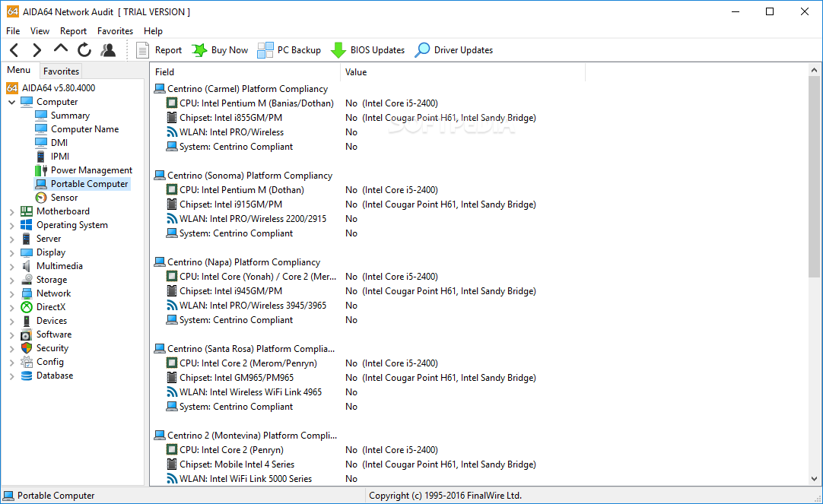Click the Driver Updates magnifier icon

[x=422, y=50]
